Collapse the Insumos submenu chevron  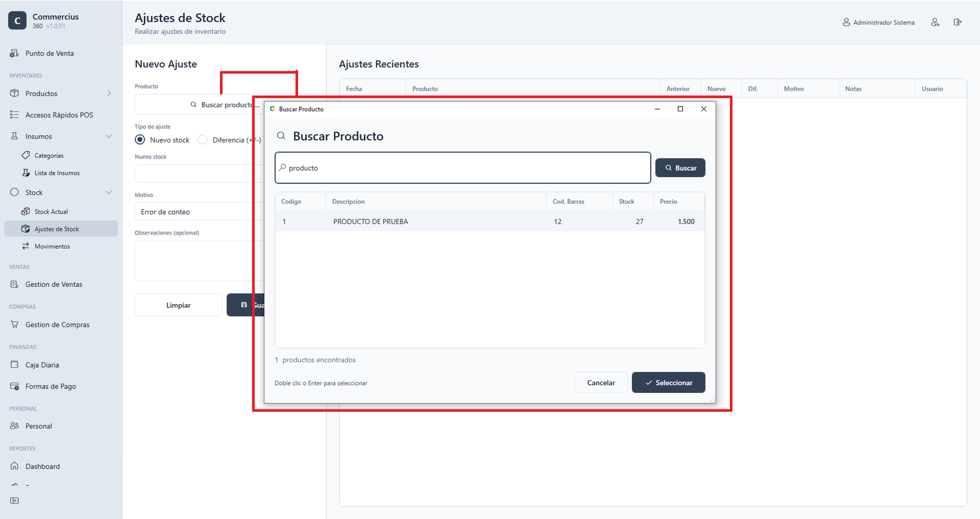pos(109,136)
